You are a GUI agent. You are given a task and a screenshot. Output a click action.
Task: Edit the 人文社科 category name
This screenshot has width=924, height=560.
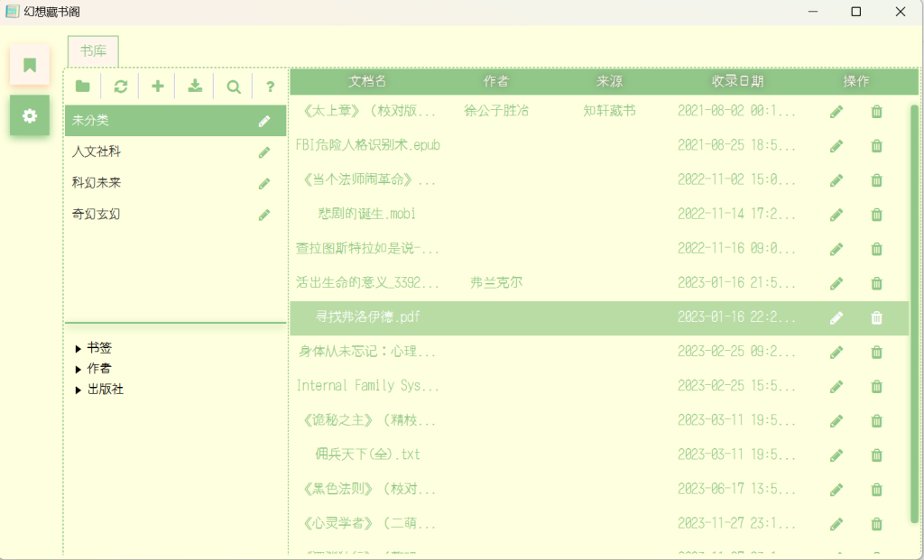[x=263, y=152]
